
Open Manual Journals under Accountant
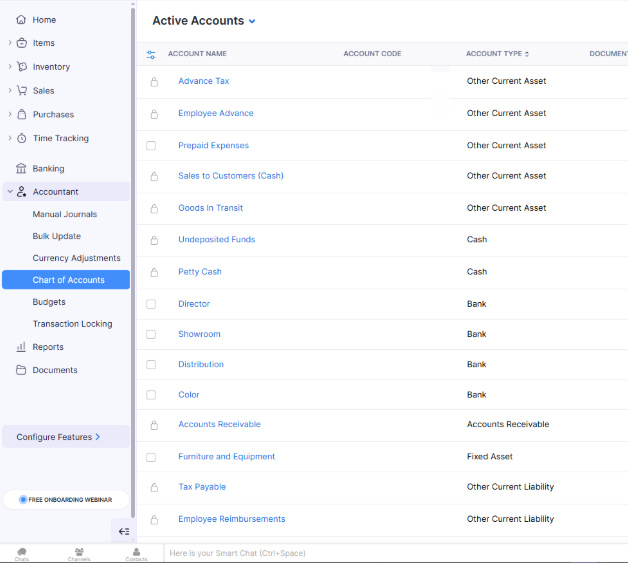(x=65, y=214)
